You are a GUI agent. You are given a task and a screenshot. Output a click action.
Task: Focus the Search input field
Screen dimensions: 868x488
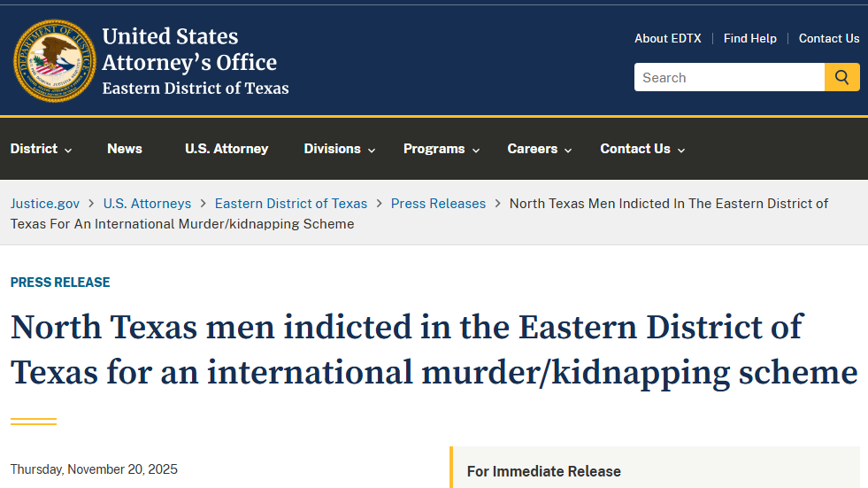(x=729, y=77)
